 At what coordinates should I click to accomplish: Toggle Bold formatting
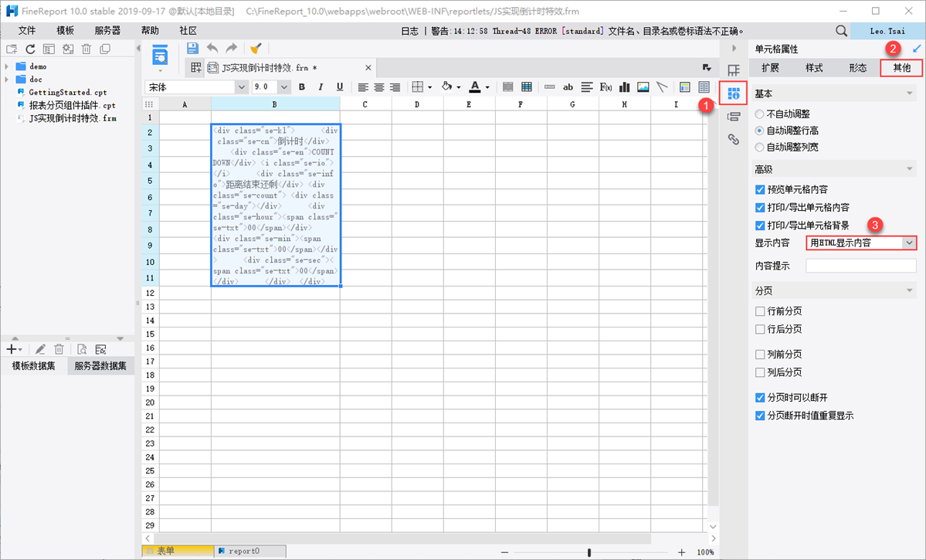(x=302, y=87)
